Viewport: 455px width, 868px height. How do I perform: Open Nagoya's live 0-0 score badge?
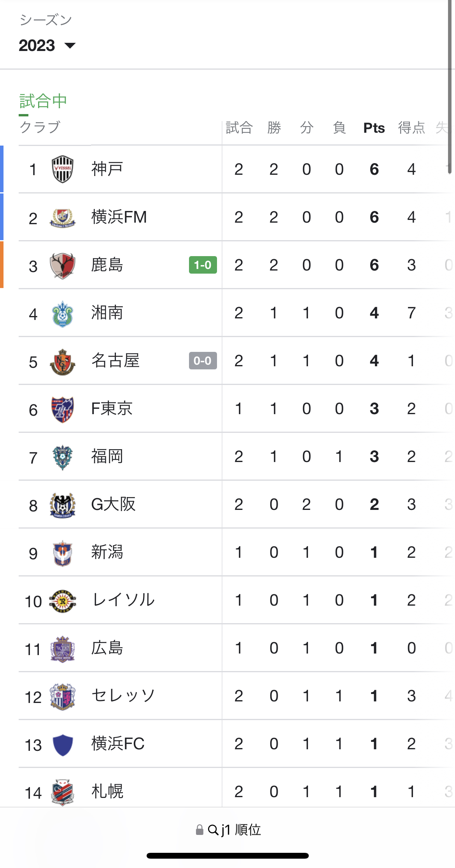click(203, 361)
